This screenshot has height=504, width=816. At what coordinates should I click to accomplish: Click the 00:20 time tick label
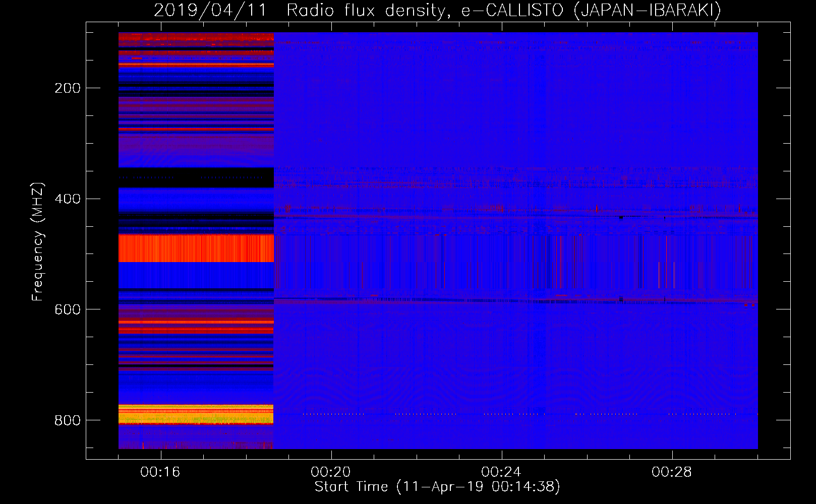331,472
